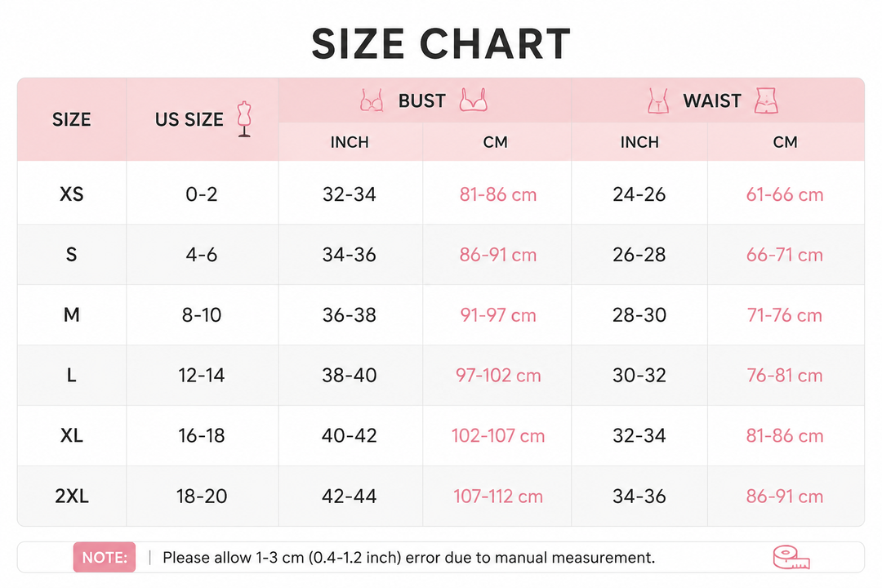Click the XL bust inch value 40-42
The image size is (882, 588).
(x=350, y=435)
